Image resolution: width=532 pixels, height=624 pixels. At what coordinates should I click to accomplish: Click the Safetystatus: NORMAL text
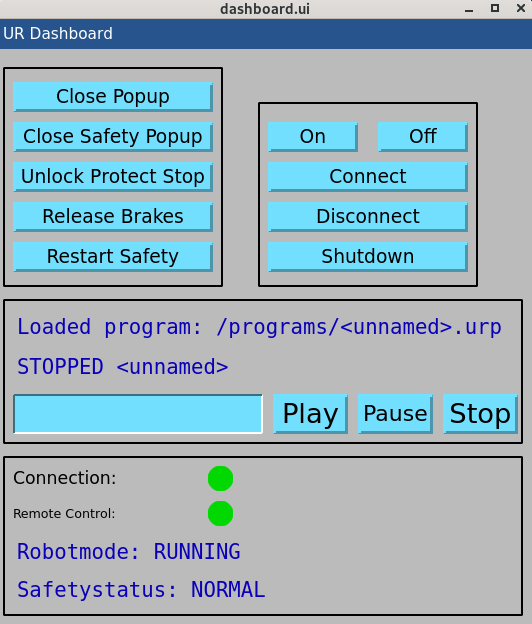[141, 590]
